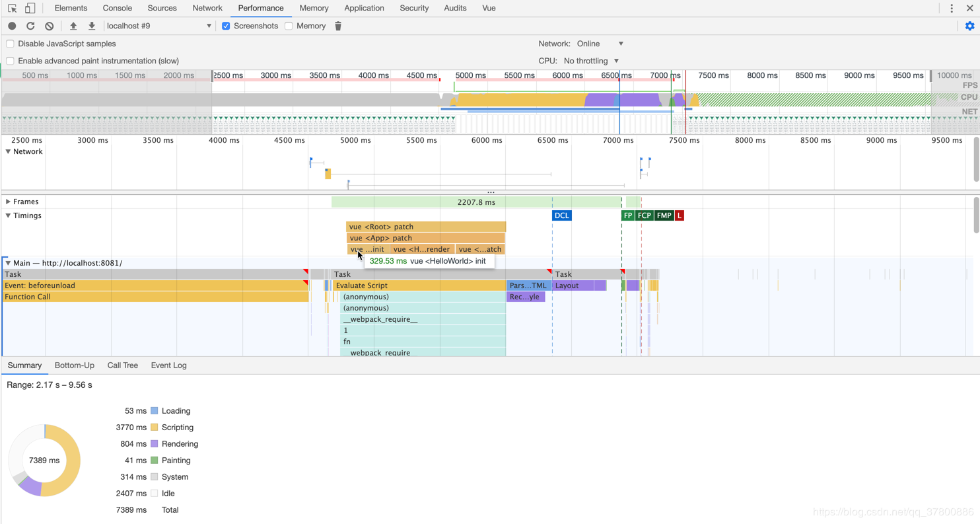This screenshot has height=524, width=980.
Task: Select the vue <Root> patch timing bar
Action: [x=426, y=227]
